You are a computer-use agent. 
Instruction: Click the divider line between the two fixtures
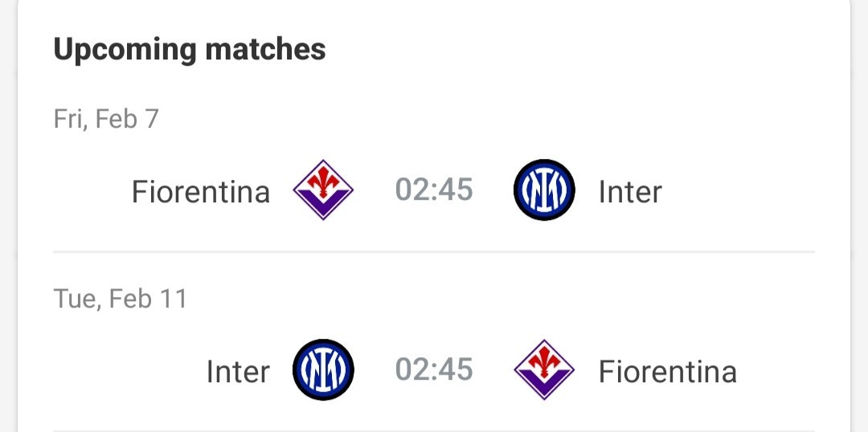434,251
